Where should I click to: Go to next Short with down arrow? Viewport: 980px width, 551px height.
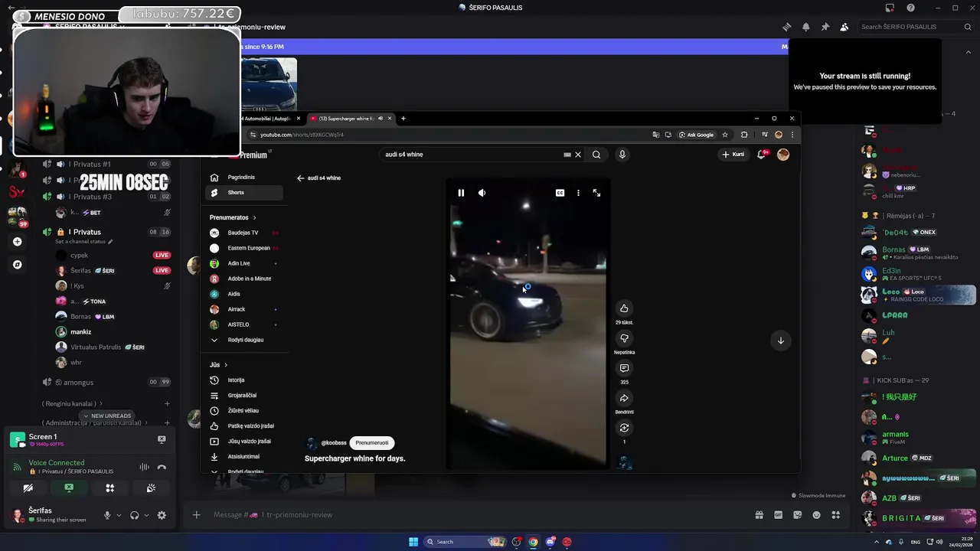click(x=780, y=341)
